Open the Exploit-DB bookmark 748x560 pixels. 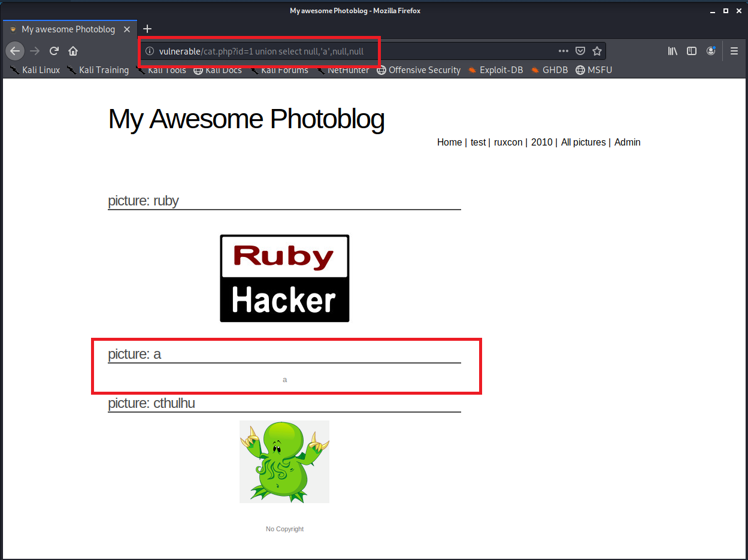point(495,70)
